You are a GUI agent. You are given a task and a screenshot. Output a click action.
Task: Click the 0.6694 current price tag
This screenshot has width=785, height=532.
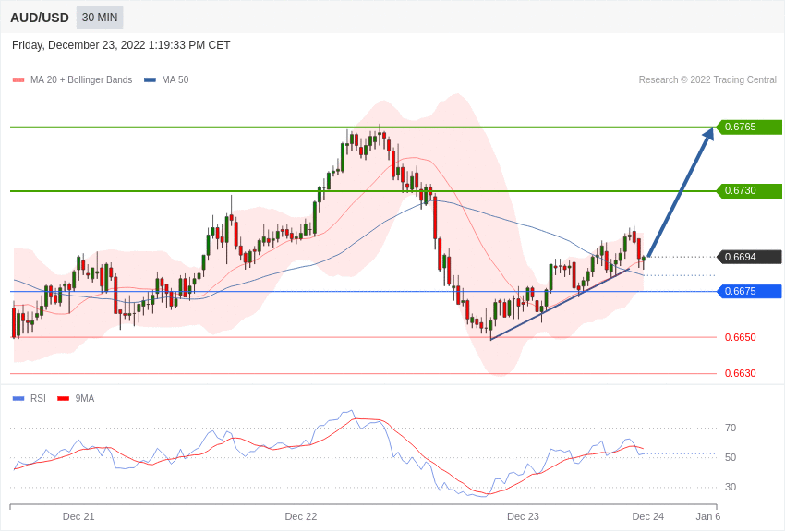(x=750, y=257)
